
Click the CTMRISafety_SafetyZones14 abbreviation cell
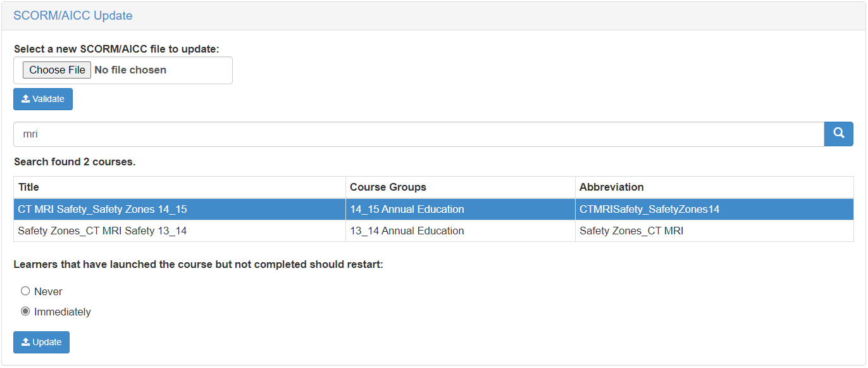pos(649,209)
